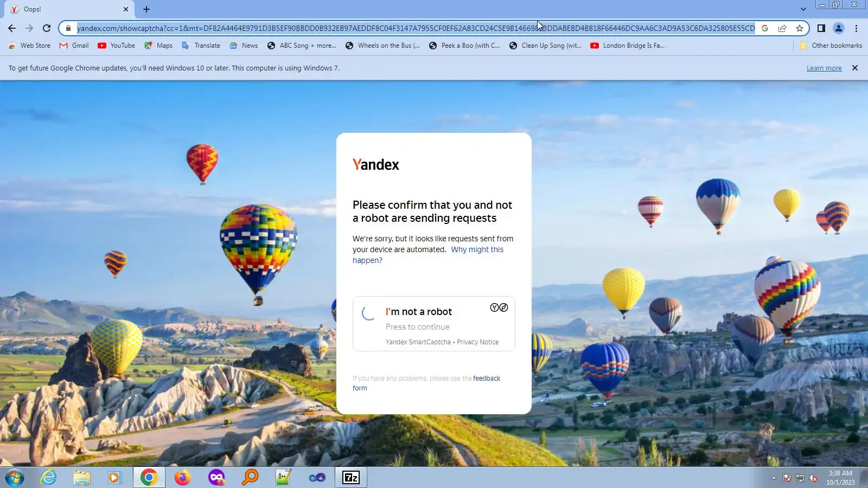Open the feedback form link

click(426, 383)
